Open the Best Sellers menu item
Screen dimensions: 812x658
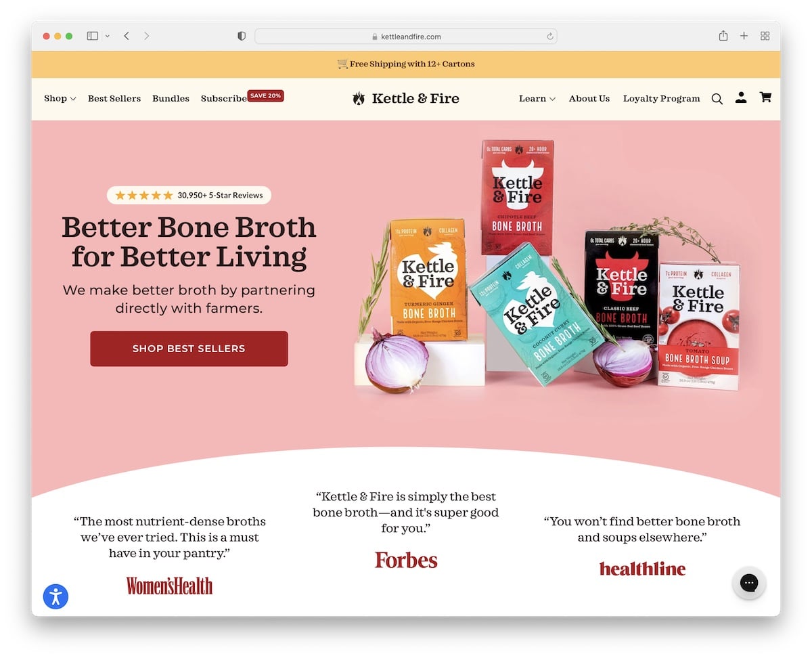click(x=114, y=98)
